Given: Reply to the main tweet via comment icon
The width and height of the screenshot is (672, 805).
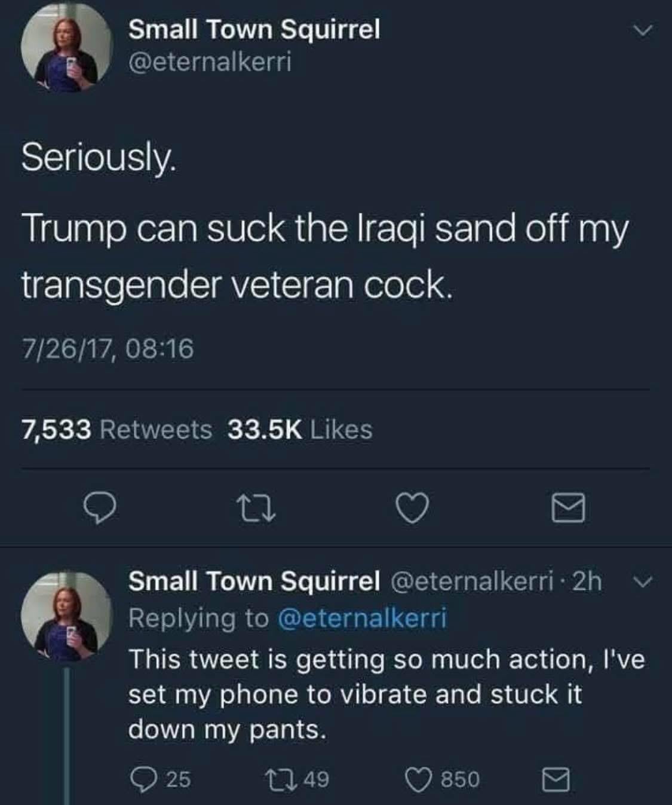Looking at the screenshot, I should click(x=99, y=509).
